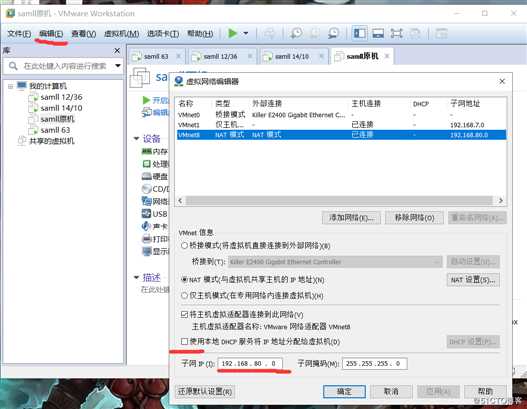Select the VMnet1 host-only row
This screenshot has height=409, width=527.
[341, 125]
